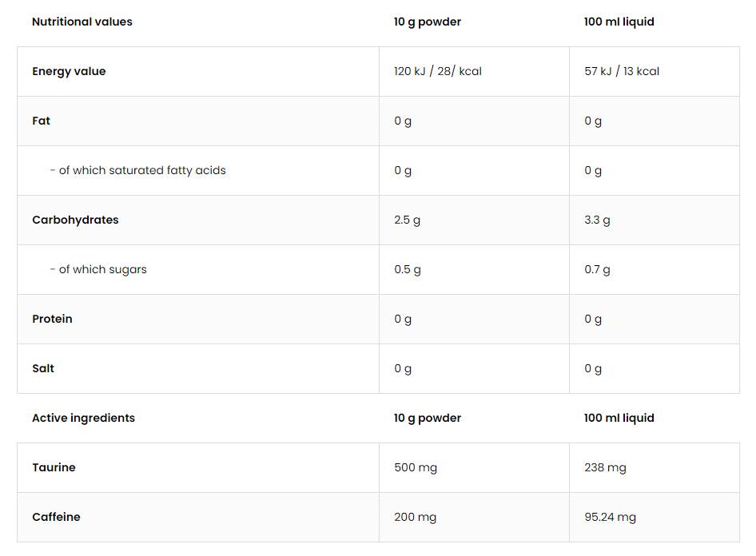Click the 57 kJ / 13 kcal cell

click(622, 71)
